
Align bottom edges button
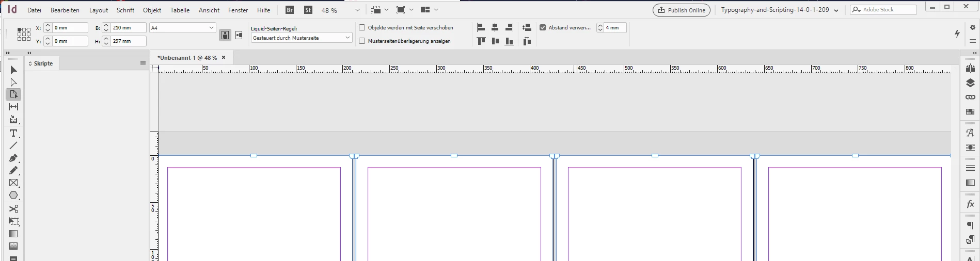click(x=509, y=41)
